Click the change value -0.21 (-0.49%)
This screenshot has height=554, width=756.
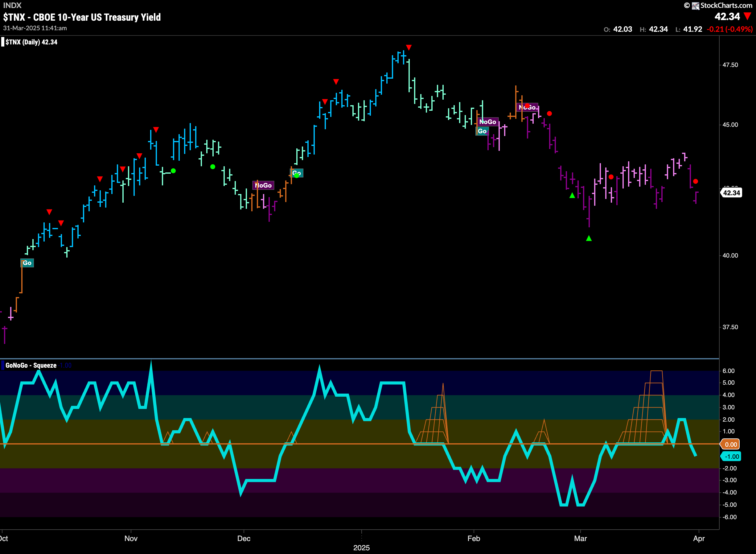pyautogui.click(x=729, y=29)
